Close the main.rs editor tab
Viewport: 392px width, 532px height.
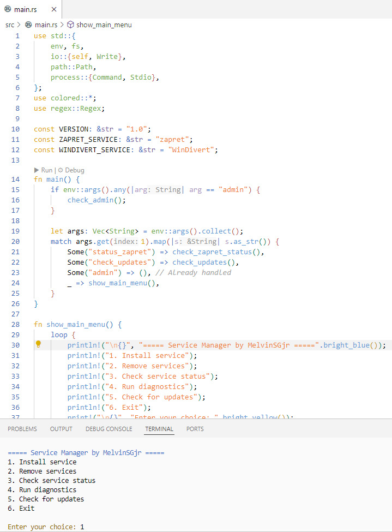pyautogui.click(x=53, y=9)
